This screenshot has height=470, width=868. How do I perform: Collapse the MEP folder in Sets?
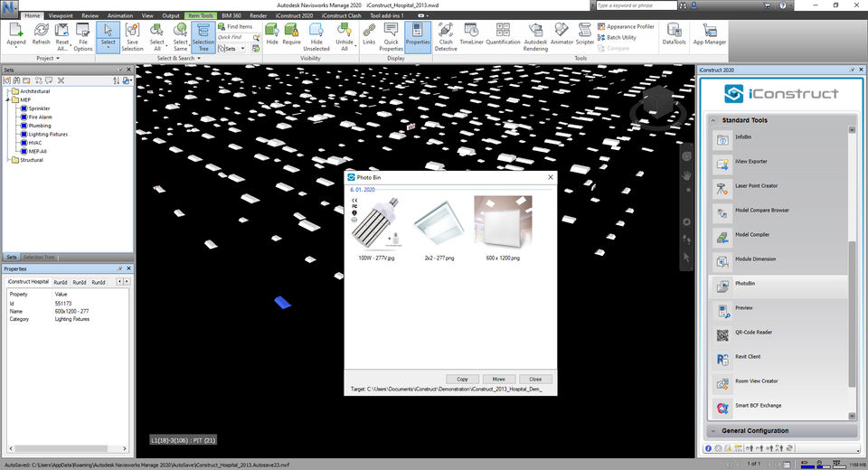coord(8,100)
